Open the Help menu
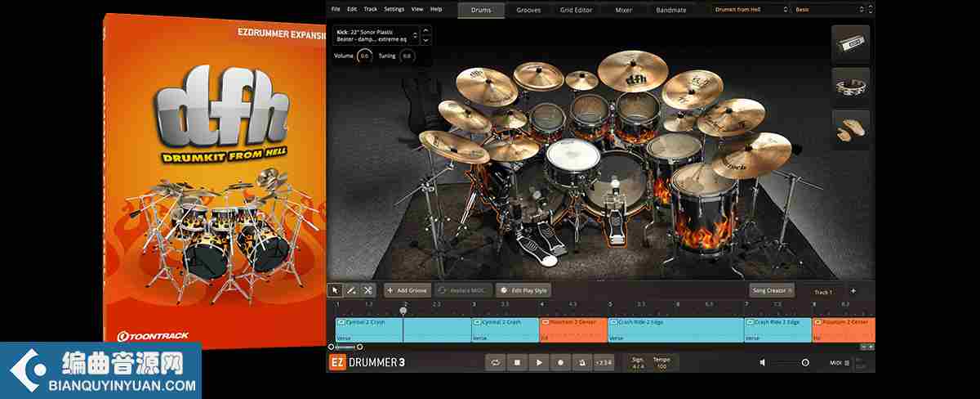This screenshot has width=980, height=399. point(436,9)
